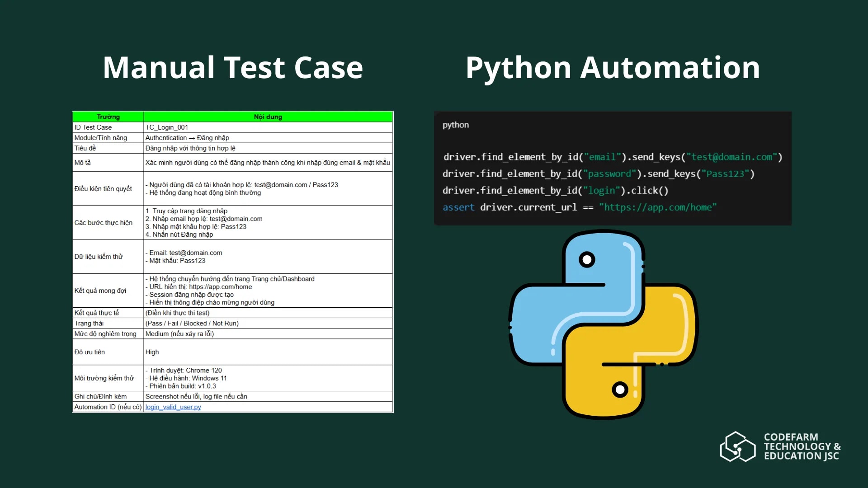868x488 pixels.
Task: Click the 'Medium (nếu xảy ra lỗi)' cell
Action: 179,334
